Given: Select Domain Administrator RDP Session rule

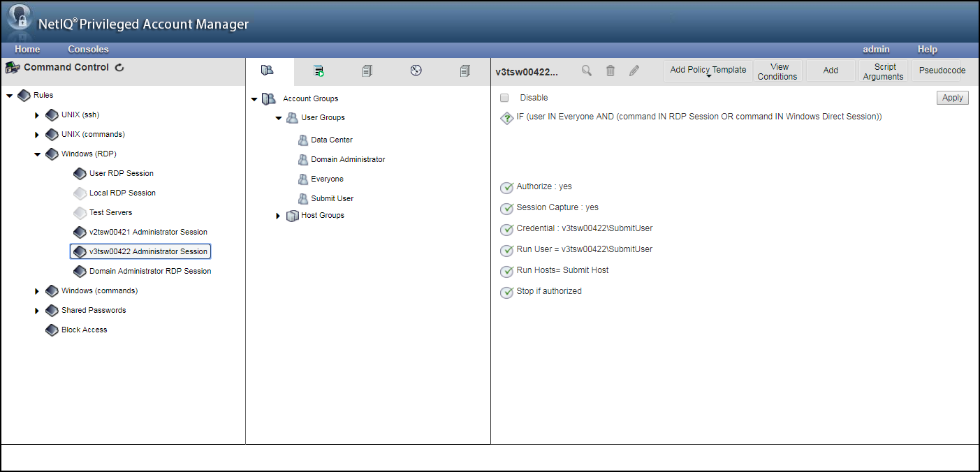Looking at the screenshot, I should pyautogui.click(x=150, y=271).
